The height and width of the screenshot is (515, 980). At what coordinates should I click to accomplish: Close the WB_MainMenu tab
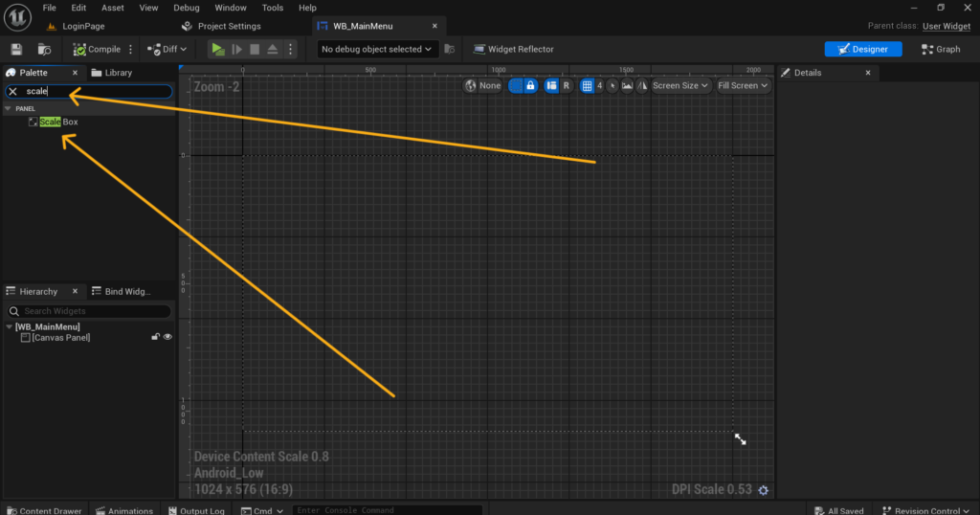(435, 26)
